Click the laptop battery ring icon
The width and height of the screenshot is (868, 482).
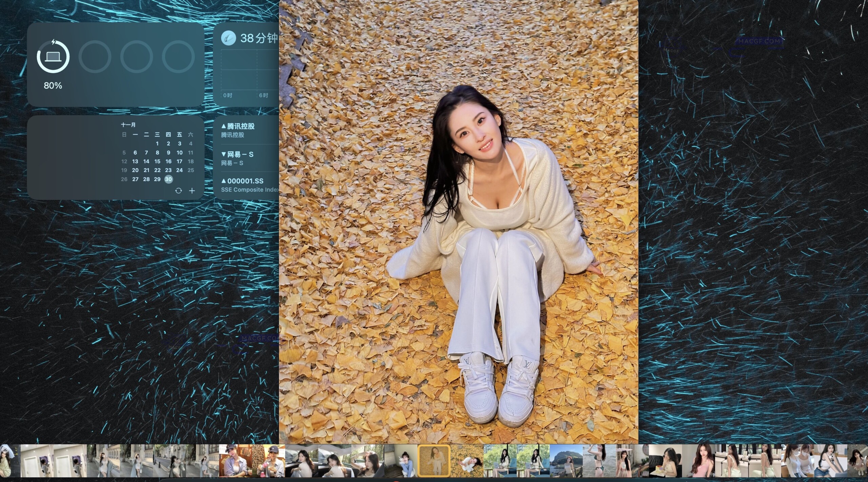53,57
